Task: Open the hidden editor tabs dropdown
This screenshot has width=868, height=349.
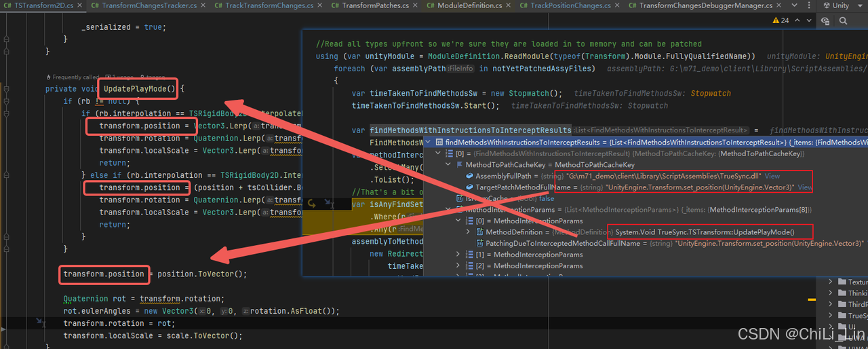Action: tap(793, 5)
